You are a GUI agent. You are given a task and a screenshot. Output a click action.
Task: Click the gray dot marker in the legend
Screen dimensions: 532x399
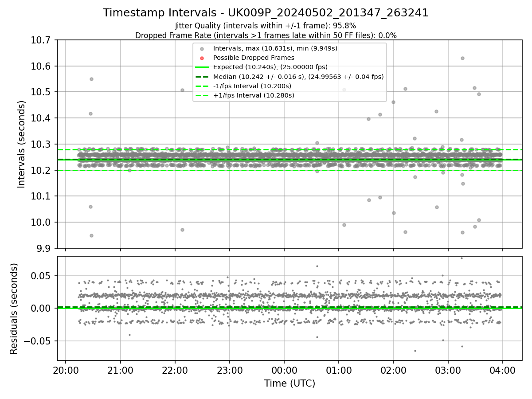click(x=202, y=49)
